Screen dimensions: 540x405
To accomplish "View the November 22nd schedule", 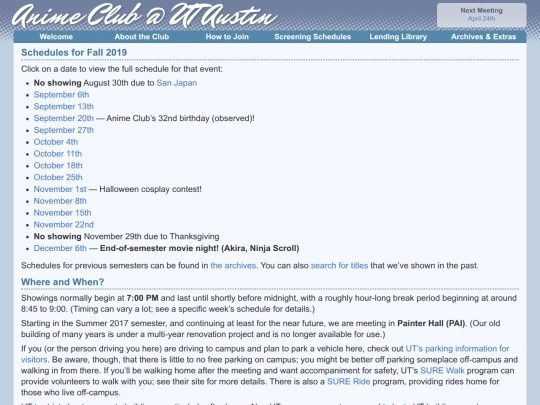I will [64, 225].
